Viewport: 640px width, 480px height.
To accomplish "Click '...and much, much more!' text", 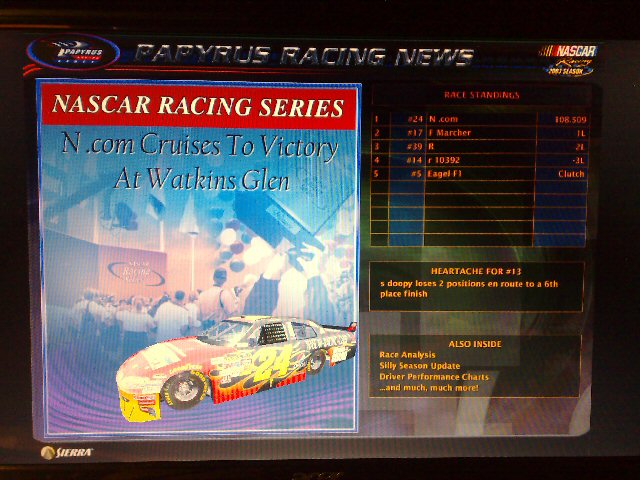I will coord(429,388).
